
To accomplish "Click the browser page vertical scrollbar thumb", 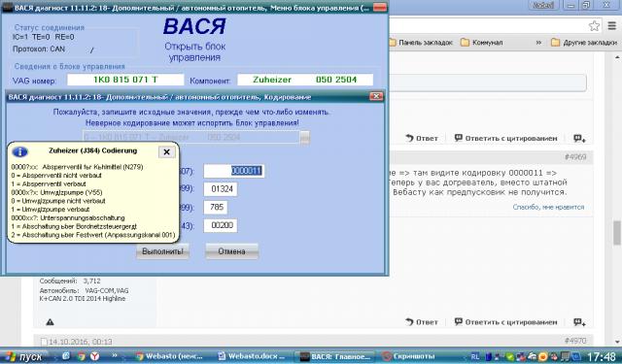I will coord(617,233).
